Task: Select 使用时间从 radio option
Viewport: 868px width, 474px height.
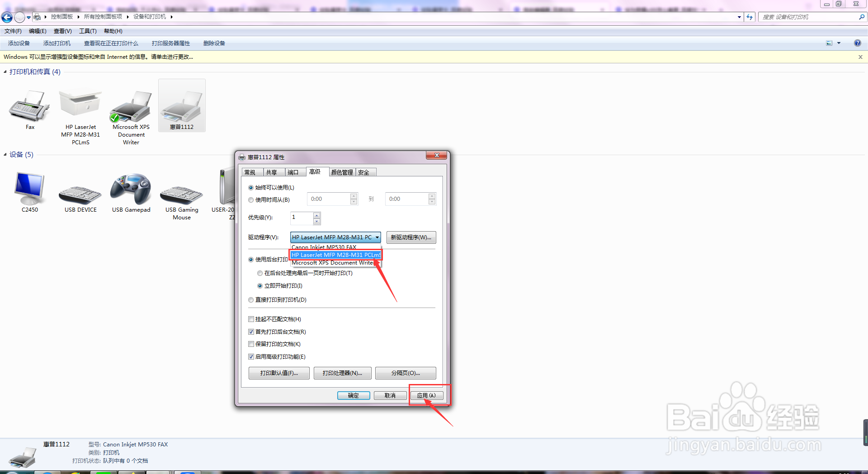Action: tap(251, 200)
